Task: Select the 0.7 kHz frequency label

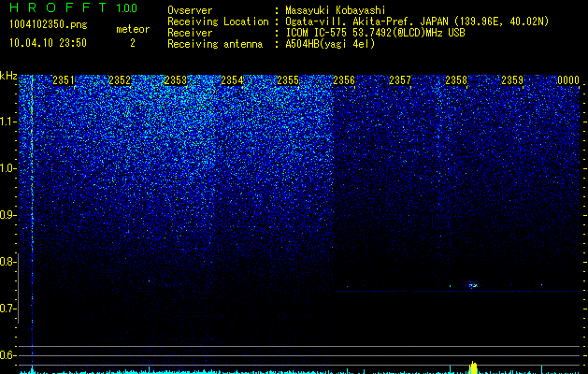Action: [7, 309]
